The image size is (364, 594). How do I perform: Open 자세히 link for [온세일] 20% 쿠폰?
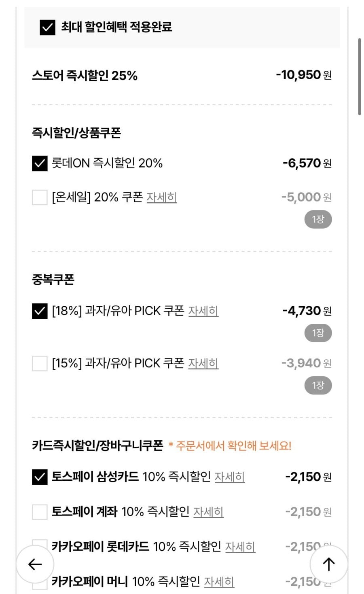tap(162, 197)
